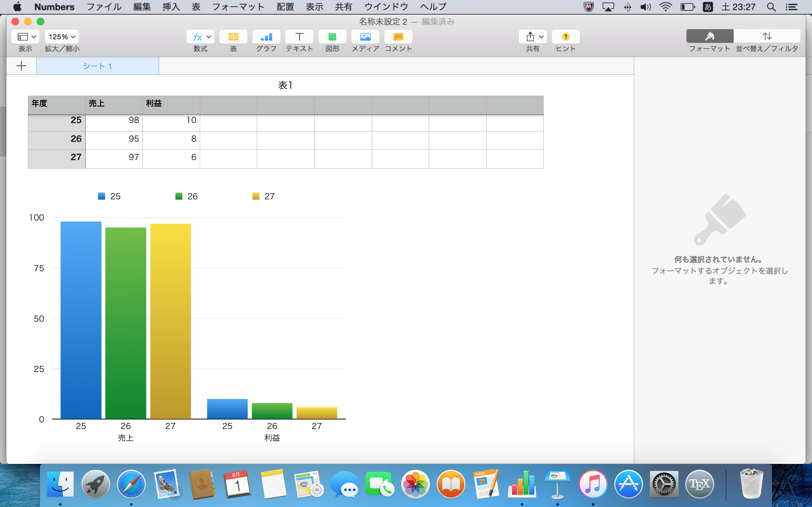Open the フォーマット menu in menu bar

coord(238,7)
